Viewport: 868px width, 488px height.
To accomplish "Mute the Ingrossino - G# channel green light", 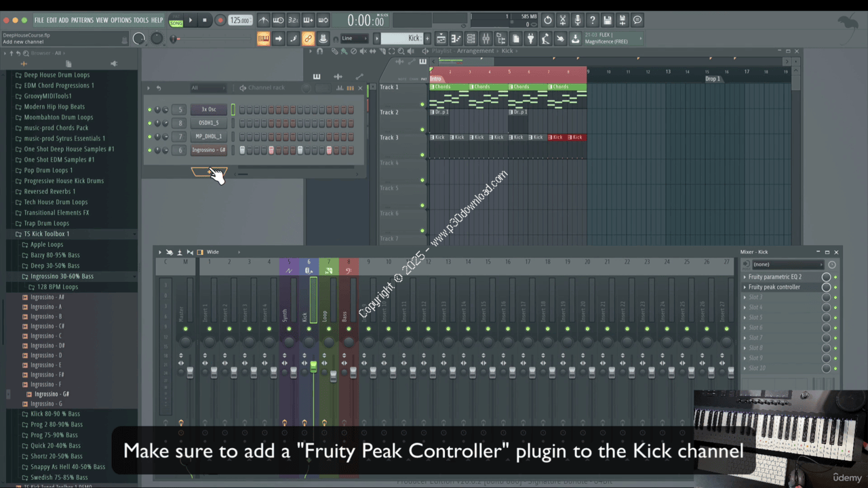I will coord(149,150).
